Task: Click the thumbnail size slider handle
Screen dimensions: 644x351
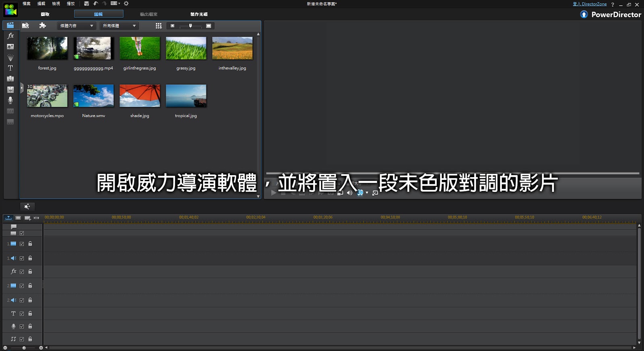Action: click(190, 26)
